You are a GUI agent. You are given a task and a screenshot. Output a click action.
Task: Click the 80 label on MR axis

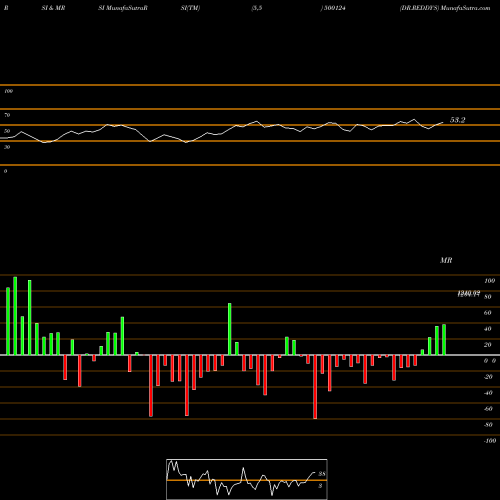[x=488, y=297]
